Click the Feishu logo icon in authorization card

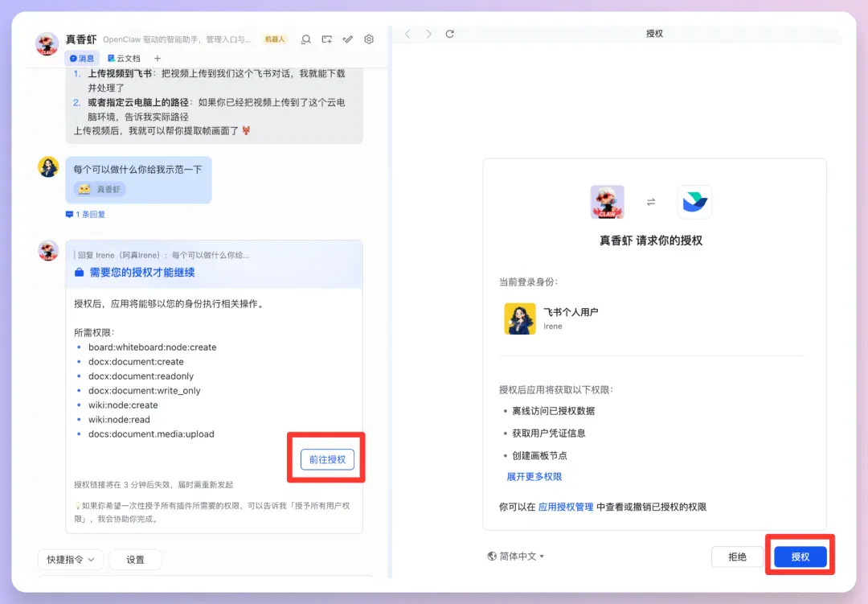click(x=694, y=202)
